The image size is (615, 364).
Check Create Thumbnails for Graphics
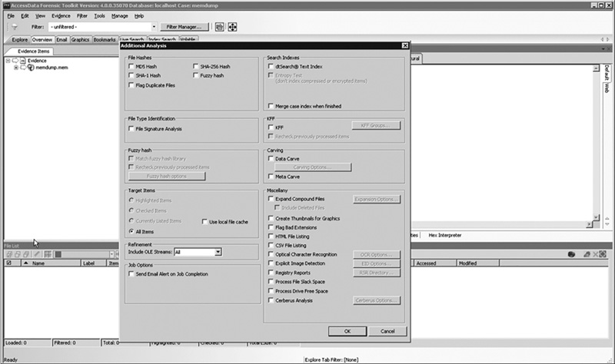(x=271, y=218)
